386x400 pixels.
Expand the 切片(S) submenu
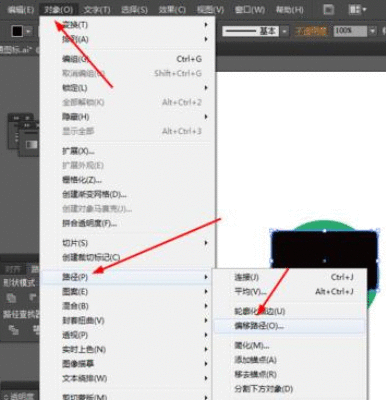coord(127,243)
